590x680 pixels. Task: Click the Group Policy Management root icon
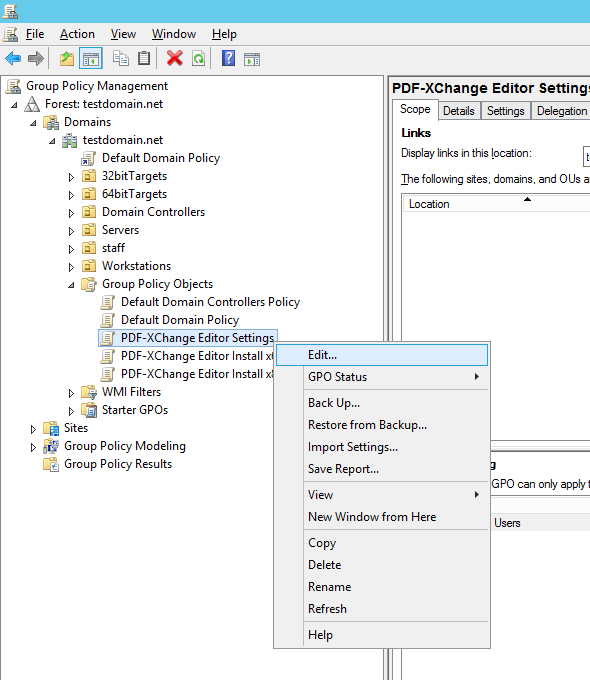coord(13,86)
